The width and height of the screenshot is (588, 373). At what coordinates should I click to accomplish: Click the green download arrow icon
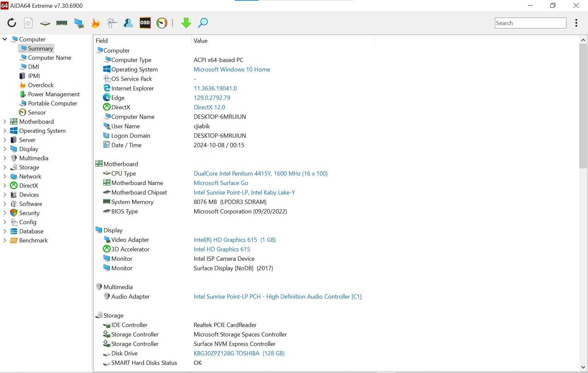click(186, 23)
